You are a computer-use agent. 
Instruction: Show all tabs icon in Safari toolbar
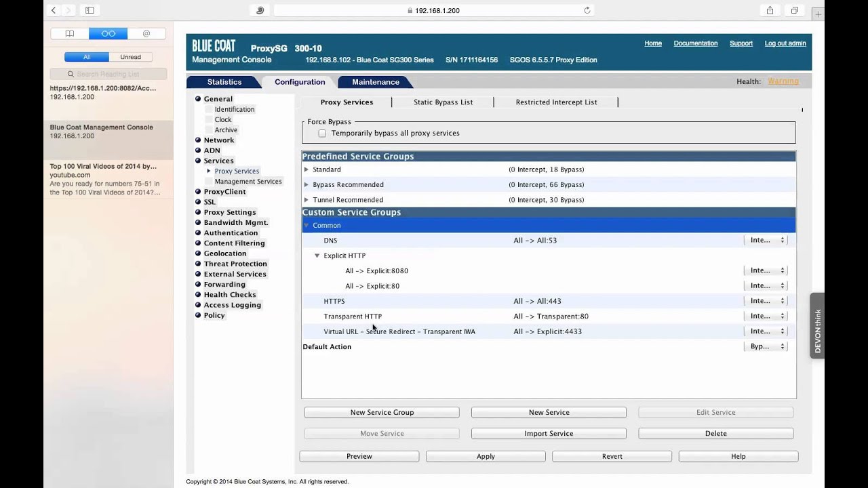794,10
